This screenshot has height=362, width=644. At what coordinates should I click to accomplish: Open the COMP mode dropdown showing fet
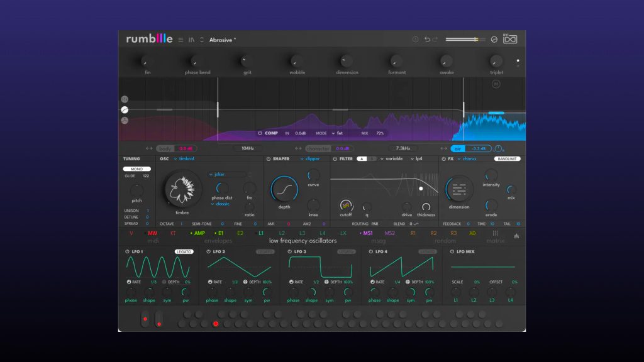pos(337,133)
